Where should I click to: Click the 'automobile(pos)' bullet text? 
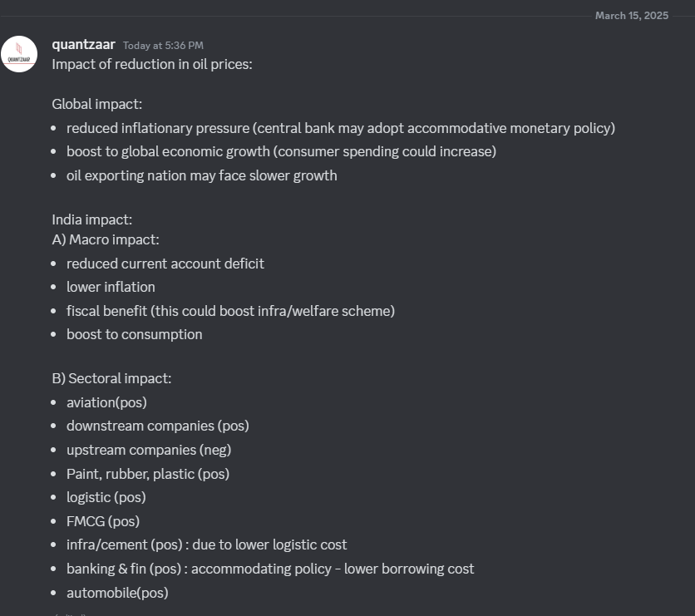(x=117, y=593)
